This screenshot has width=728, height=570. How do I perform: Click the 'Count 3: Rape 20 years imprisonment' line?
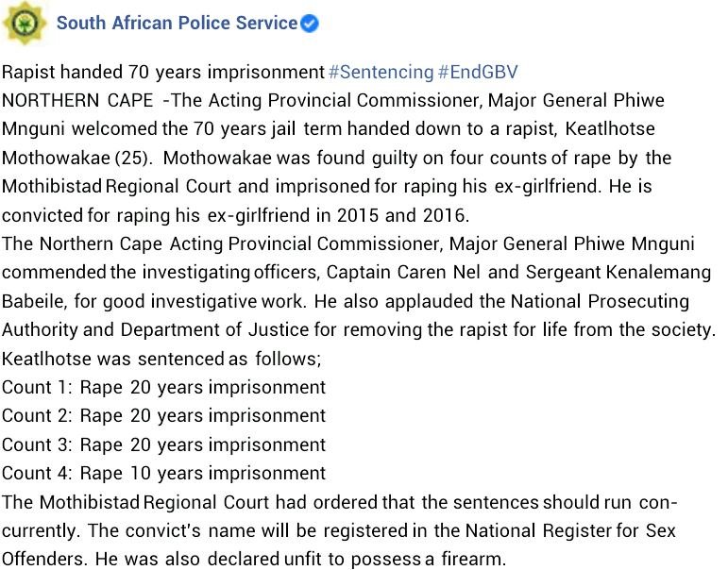(x=164, y=444)
